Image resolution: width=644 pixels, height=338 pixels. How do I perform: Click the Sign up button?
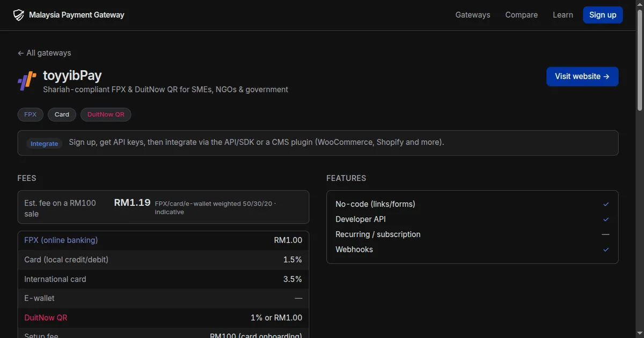(x=603, y=15)
